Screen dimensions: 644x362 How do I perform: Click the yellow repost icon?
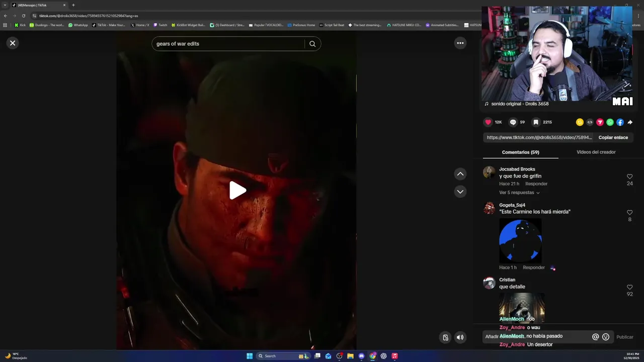coord(580,122)
